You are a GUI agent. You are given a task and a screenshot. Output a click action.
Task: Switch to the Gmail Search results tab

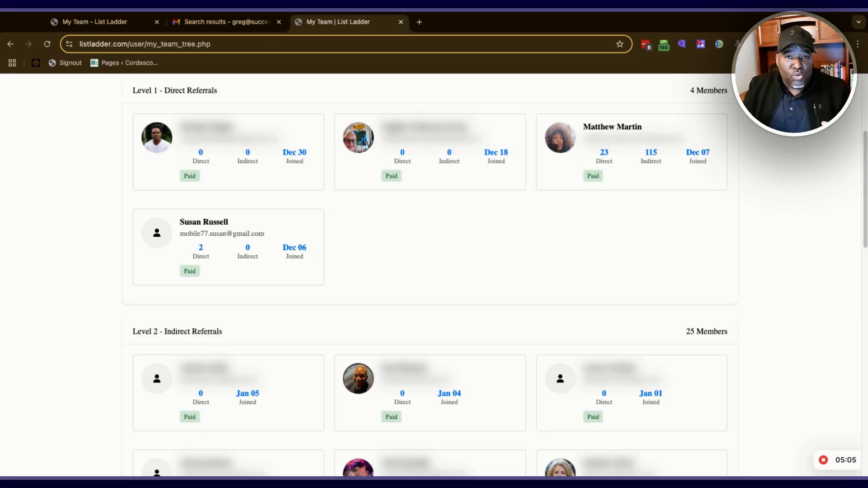(x=226, y=22)
